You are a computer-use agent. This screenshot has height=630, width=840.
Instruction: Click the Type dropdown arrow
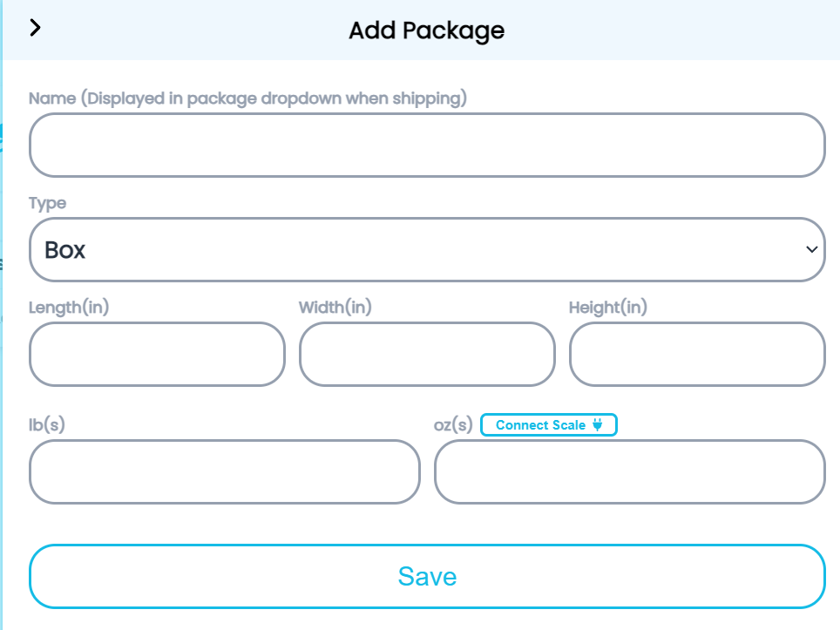point(812,250)
